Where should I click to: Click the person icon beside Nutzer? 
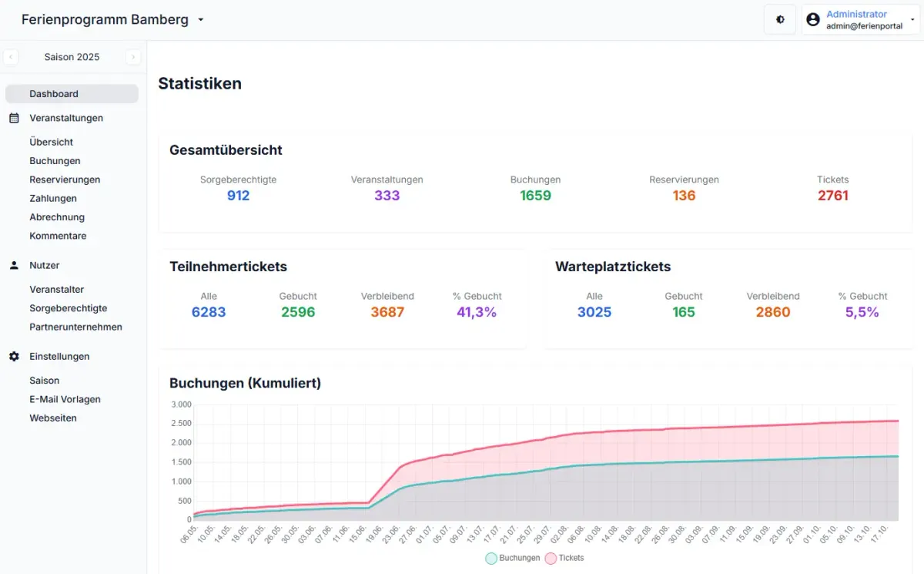[x=15, y=265]
